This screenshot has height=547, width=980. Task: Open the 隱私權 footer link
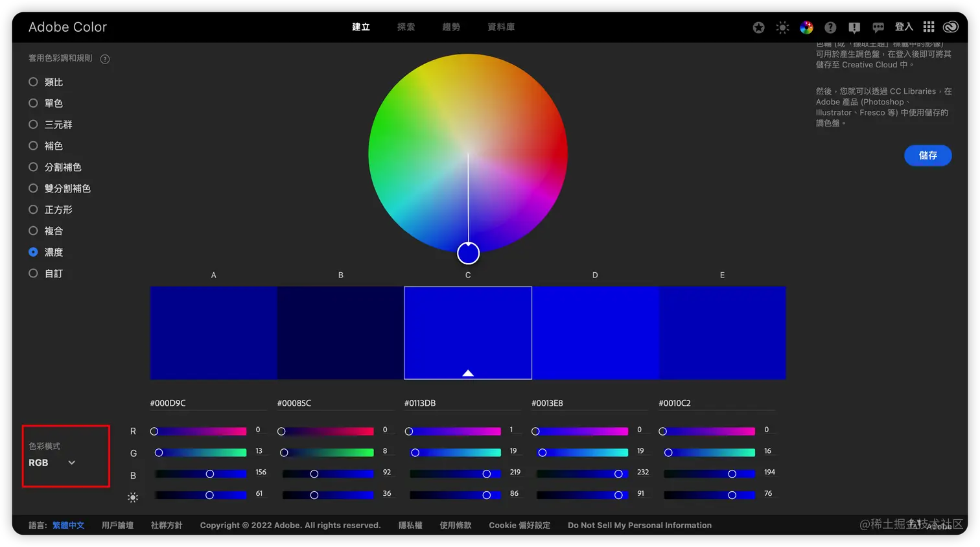410,525
